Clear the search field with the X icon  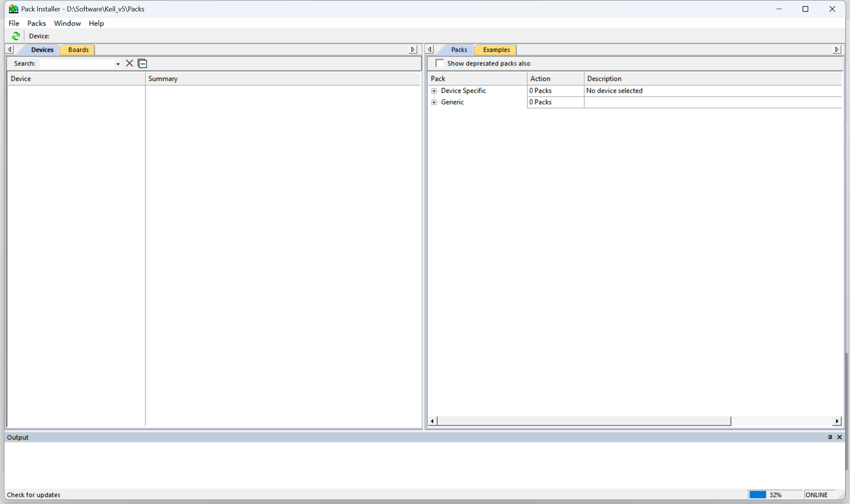tap(129, 63)
